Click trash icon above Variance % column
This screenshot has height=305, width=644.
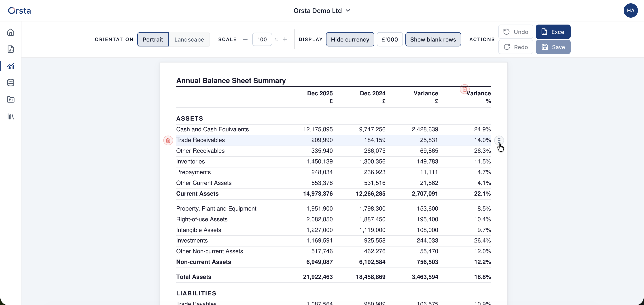coord(464,89)
